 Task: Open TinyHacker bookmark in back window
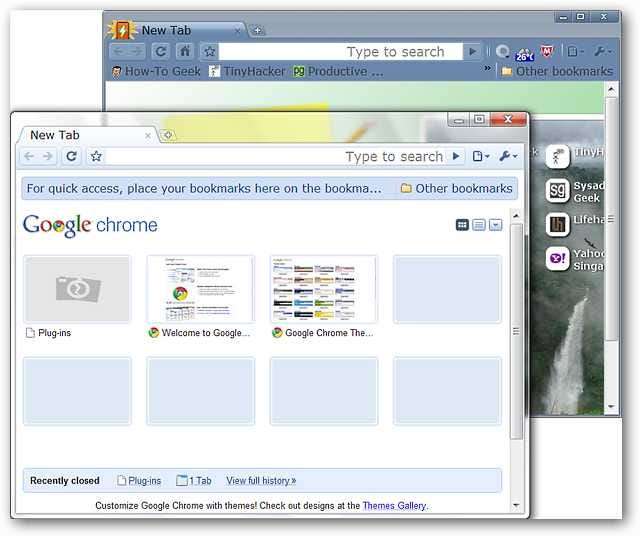point(247,71)
